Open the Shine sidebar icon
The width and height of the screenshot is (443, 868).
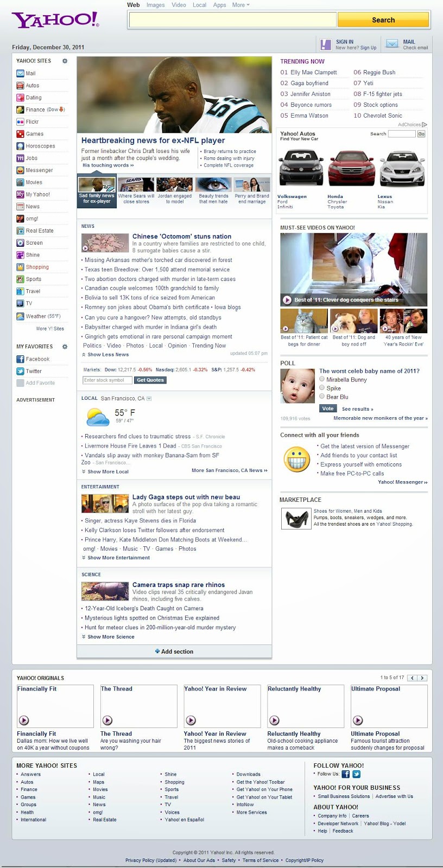(x=20, y=254)
